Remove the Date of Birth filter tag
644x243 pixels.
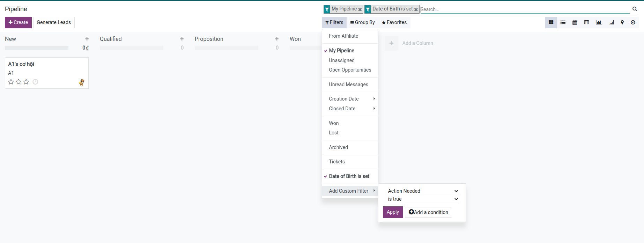[416, 9]
